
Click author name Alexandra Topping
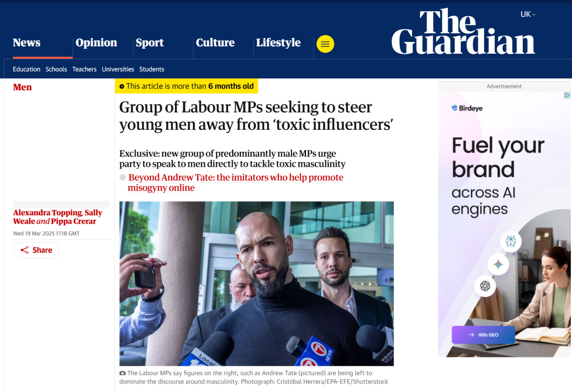coord(48,212)
